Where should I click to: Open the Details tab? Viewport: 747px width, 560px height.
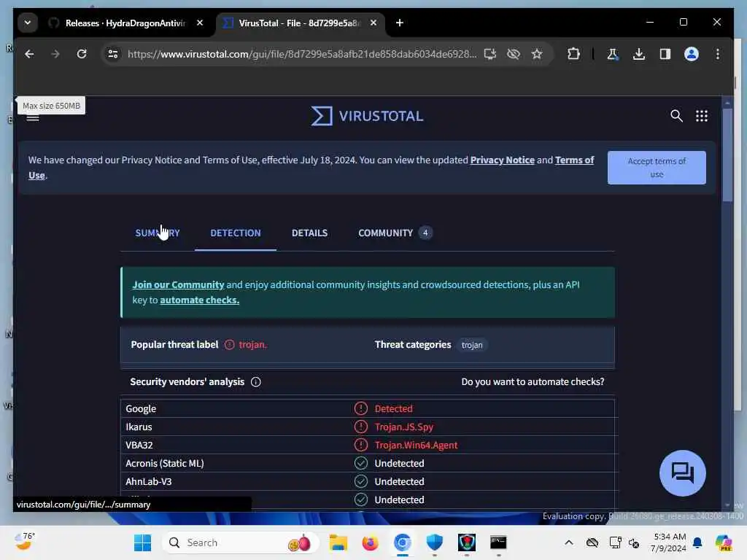tap(309, 233)
